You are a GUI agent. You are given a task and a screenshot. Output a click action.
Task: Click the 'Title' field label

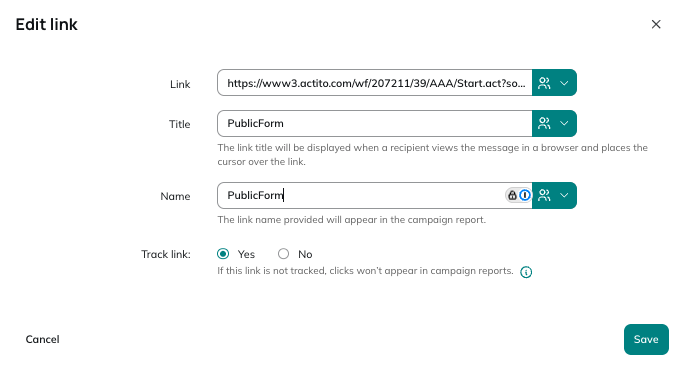click(x=180, y=124)
